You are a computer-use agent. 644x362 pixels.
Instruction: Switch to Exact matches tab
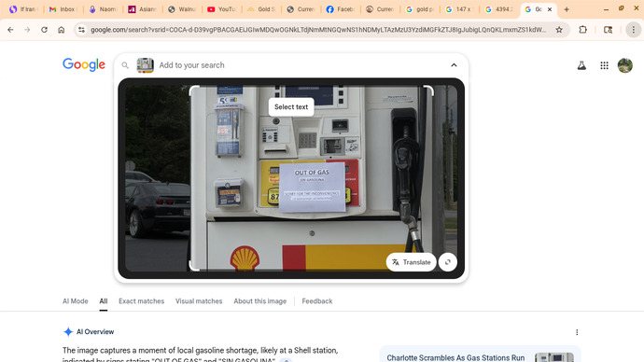tap(141, 301)
